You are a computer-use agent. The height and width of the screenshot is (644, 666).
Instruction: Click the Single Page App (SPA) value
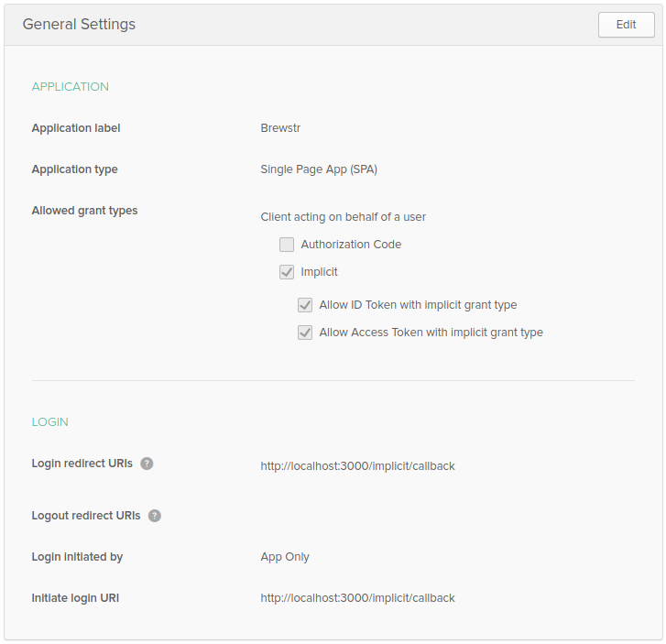(319, 169)
